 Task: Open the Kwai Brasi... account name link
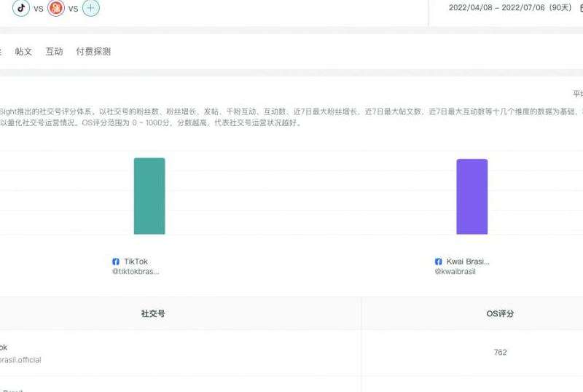(468, 262)
